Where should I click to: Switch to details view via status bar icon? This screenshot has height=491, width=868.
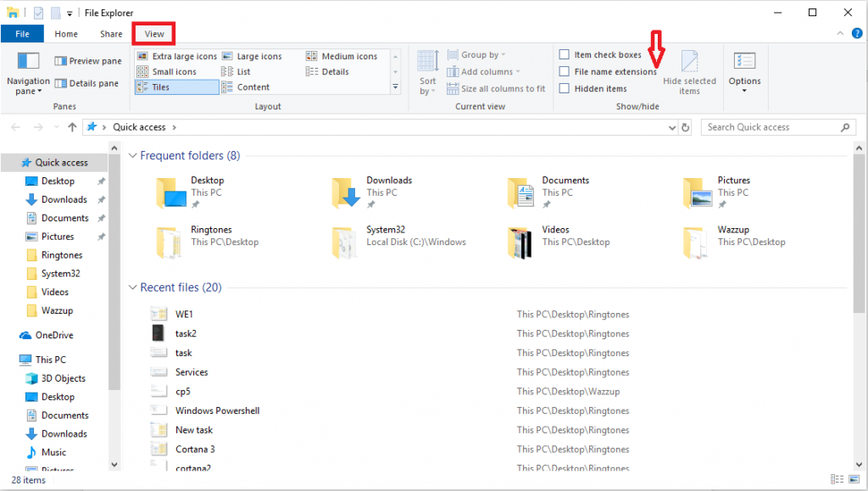tap(837, 480)
